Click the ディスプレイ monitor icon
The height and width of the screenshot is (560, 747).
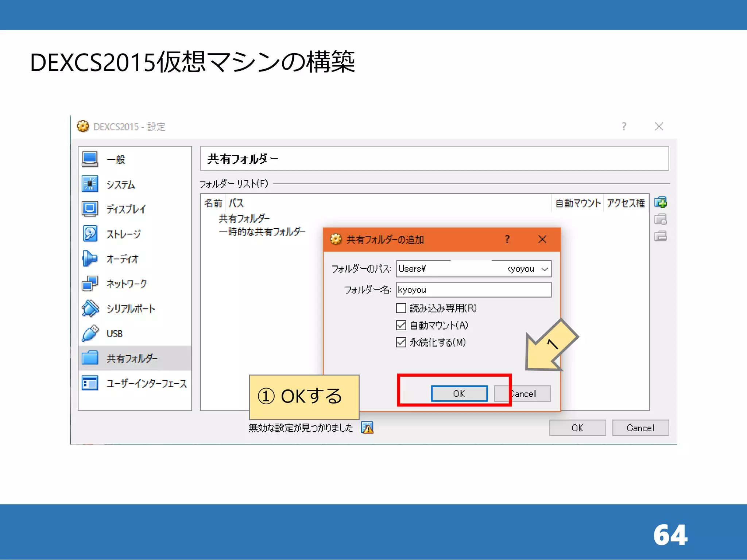90,209
